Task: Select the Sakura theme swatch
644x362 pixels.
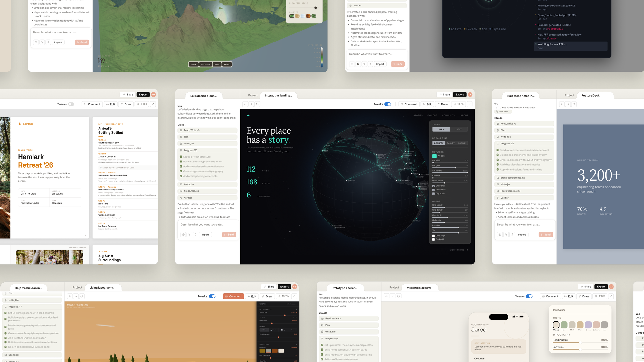Action: pyautogui.click(x=596, y=325)
